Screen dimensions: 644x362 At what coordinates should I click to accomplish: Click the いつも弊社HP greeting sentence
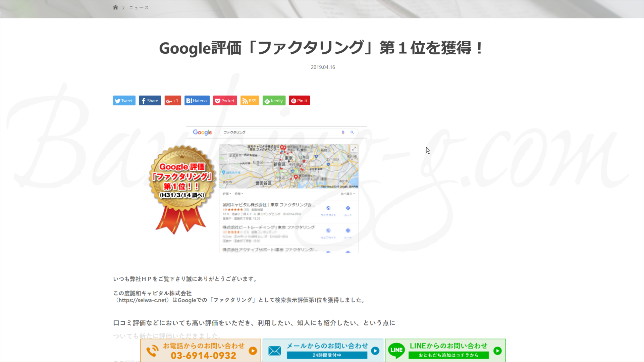coord(185,279)
